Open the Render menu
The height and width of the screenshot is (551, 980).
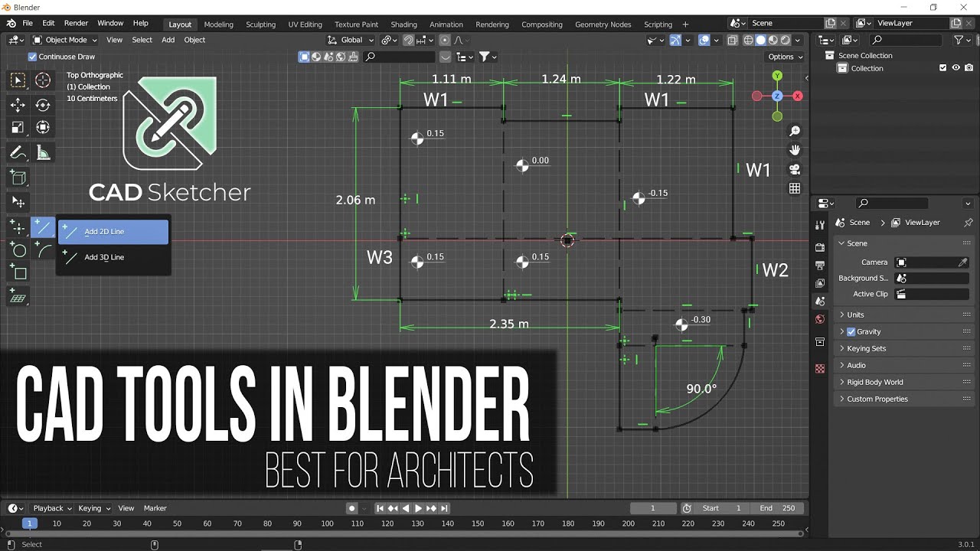click(x=76, y=24)
